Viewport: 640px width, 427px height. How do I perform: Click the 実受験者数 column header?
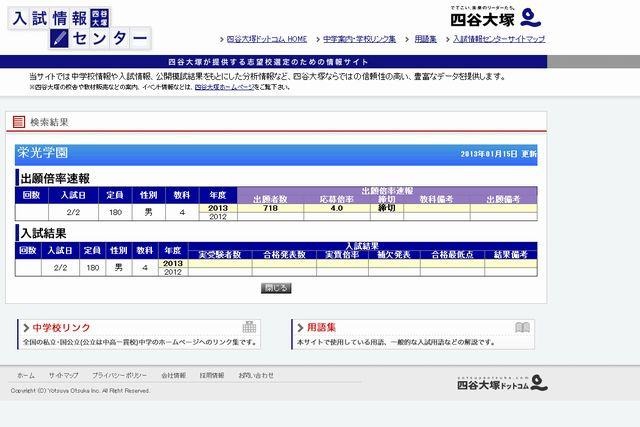[x=220, y=255]
